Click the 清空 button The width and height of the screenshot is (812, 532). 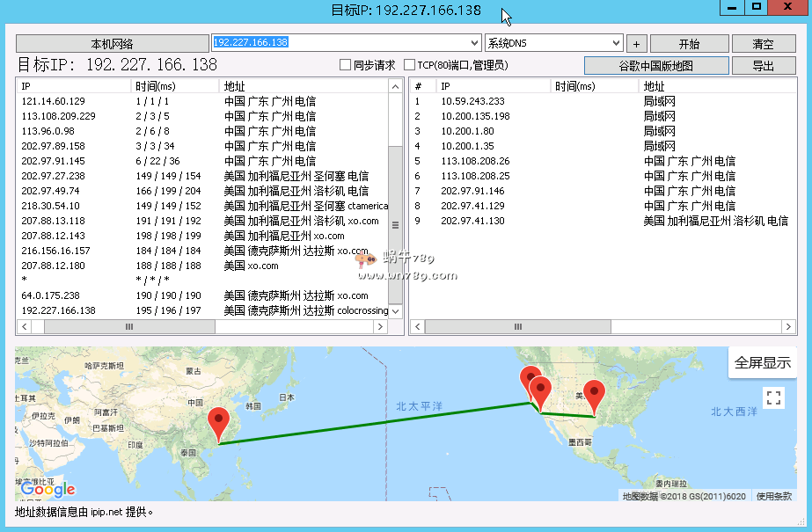point(763,44)
